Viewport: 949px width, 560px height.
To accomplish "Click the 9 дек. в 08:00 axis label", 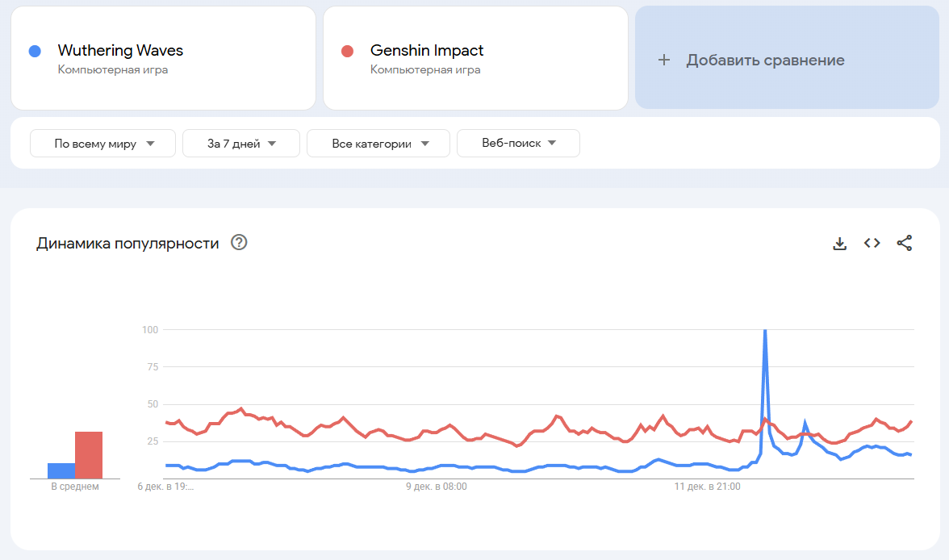I will 436,487.
